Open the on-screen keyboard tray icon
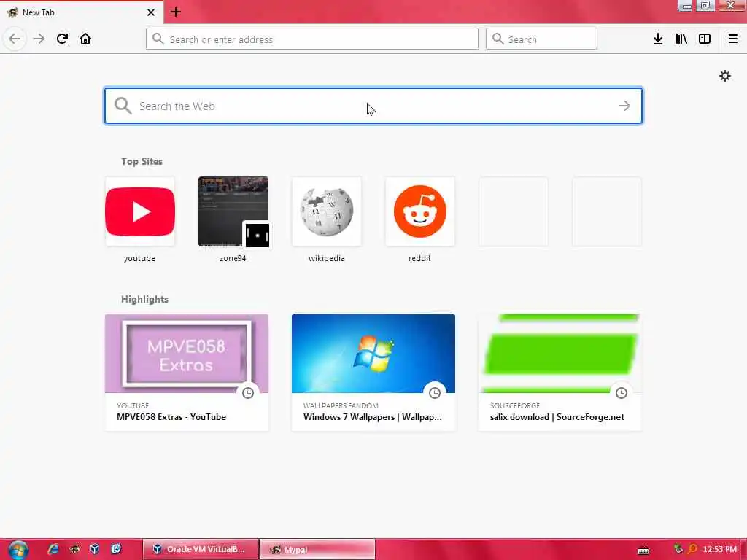This screenshot has height=560, width=747. pos(643,551)
